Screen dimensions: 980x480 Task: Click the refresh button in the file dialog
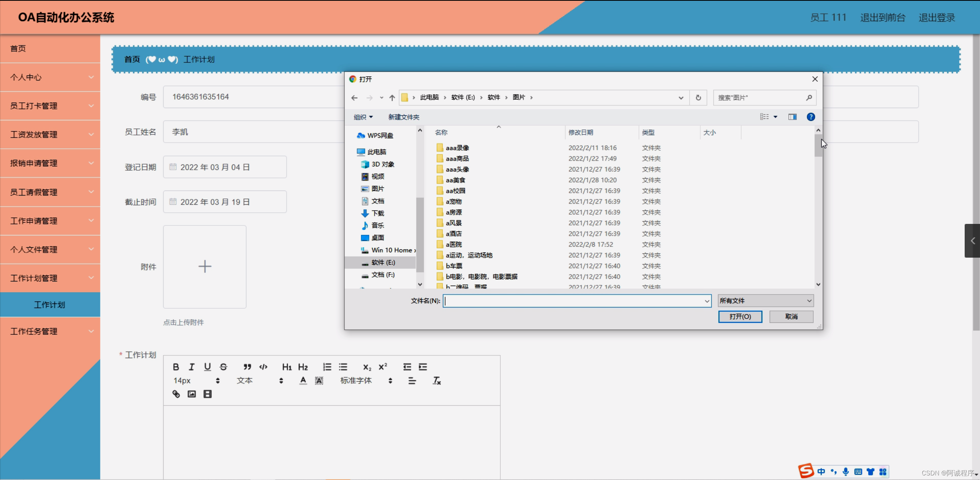click(x=698, y=98)
